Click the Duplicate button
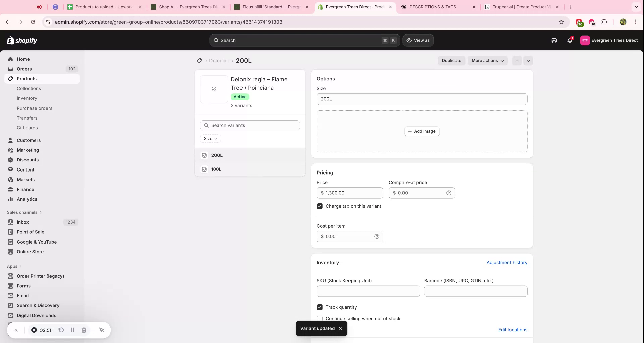This screenshot has width=644, height=343. point(451,60)
